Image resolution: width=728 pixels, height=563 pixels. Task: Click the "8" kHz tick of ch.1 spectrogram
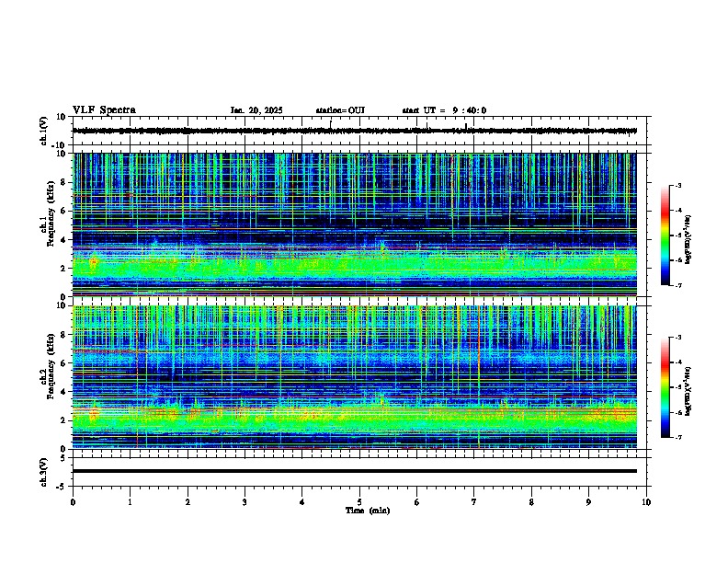point(64,182)
